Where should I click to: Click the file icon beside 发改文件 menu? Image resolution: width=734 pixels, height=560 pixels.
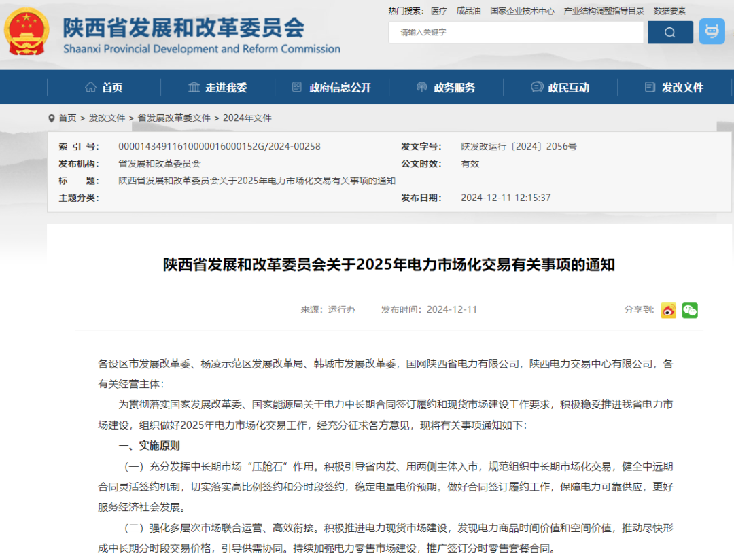[x=650, y=87]
